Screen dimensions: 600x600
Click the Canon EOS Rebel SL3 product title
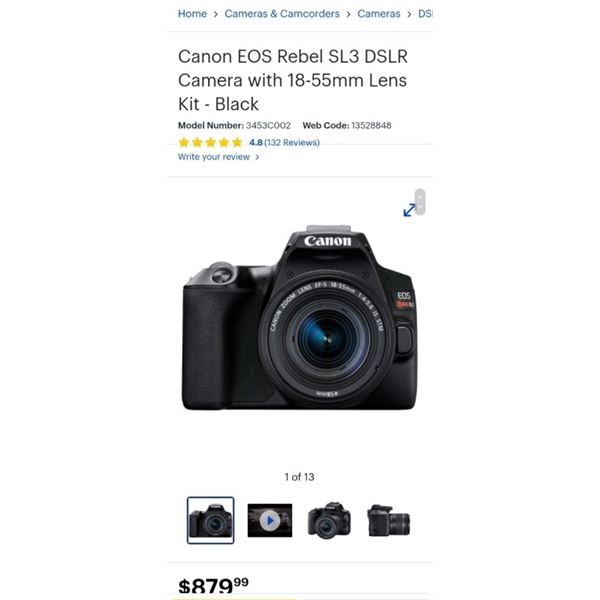click(x=293, y=80)
